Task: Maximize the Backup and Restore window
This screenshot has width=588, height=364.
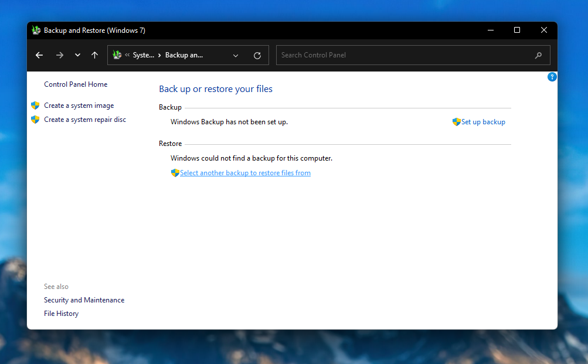Action: 517,30
